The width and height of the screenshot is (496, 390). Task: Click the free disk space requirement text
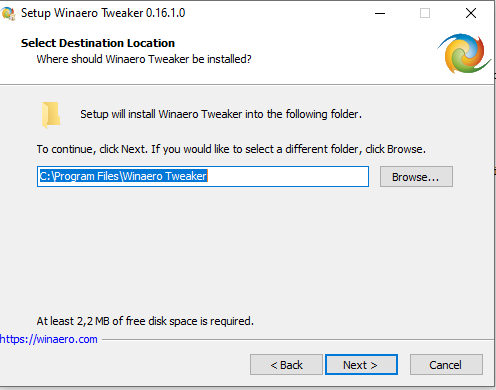(145, 321)
